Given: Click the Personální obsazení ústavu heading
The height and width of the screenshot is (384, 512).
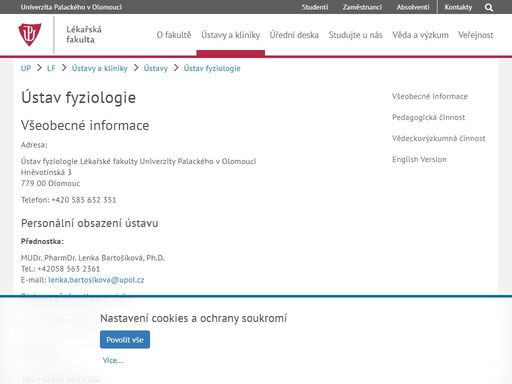Looking at the screenshot, I should click(x=89, y=223).
